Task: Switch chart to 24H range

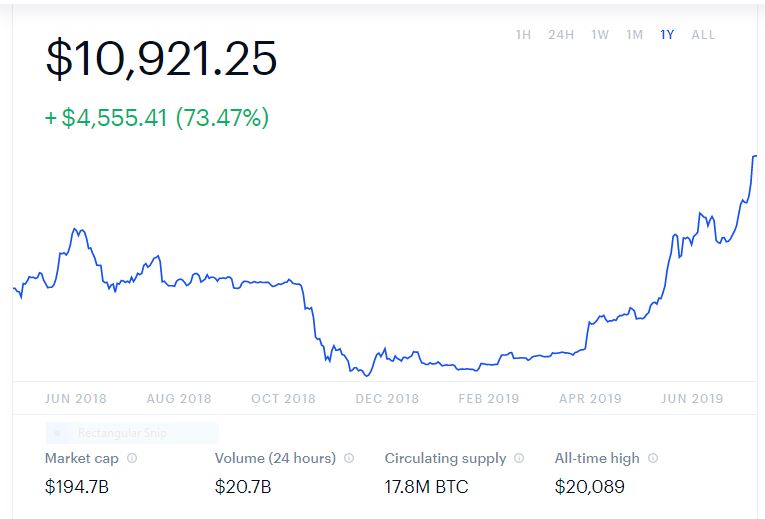Action: (x=561, y=35)
